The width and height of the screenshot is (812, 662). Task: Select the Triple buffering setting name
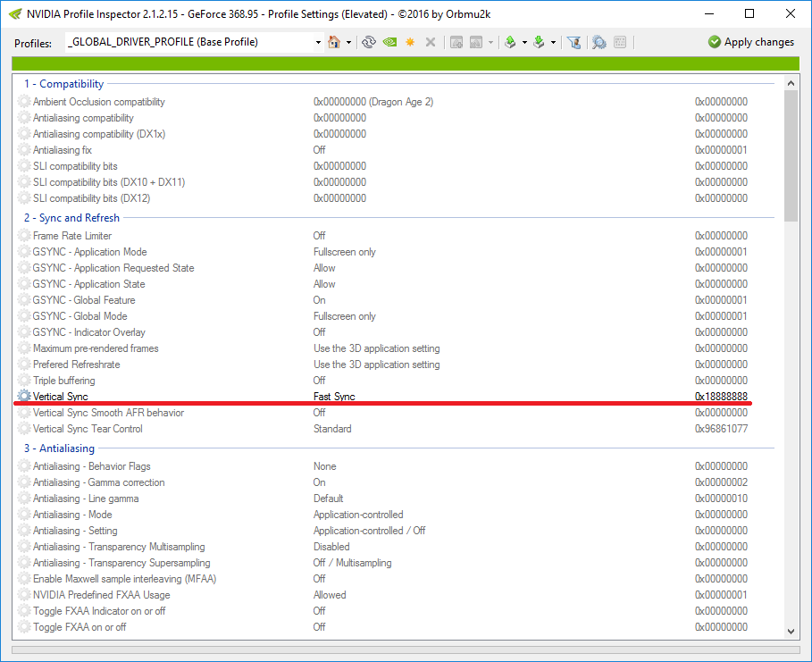point(63,381)
